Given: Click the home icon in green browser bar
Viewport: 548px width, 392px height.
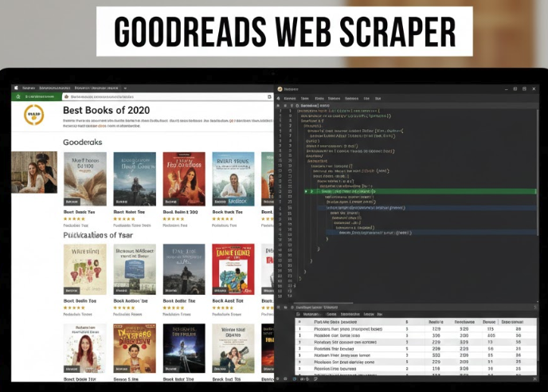Looking at the screenshot, I should pos(18,96).
